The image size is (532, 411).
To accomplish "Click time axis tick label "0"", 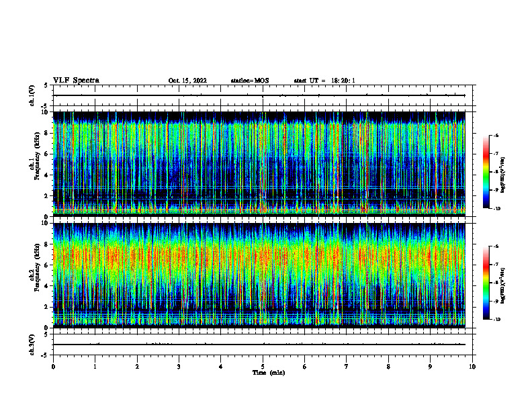I will 53,367.
